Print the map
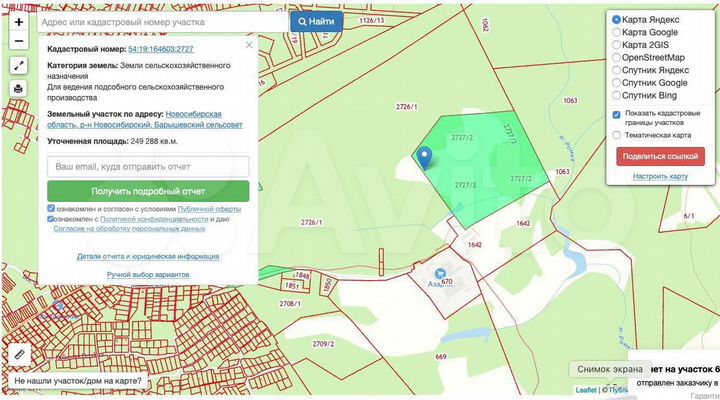This screenshot has height=400, width=720. coord(19,88)
